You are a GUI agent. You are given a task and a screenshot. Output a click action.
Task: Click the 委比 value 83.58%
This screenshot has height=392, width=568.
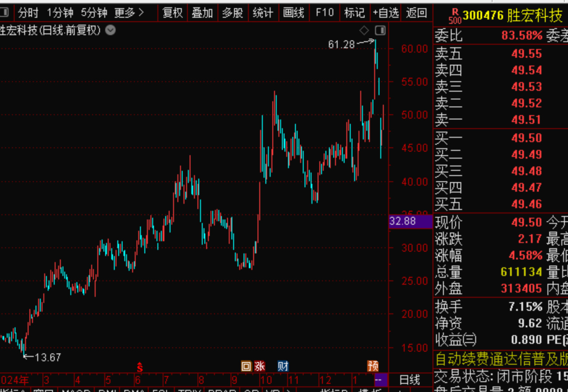tap(522, 35)
